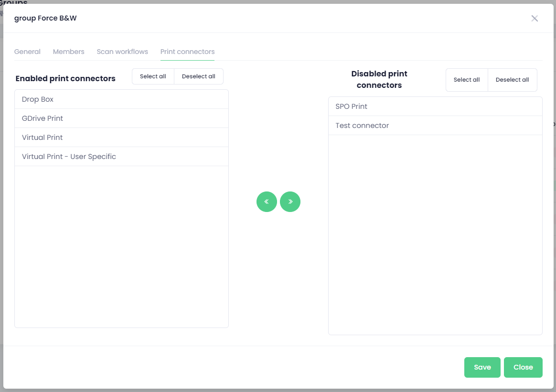Select all disabled print connectors

[x=467, y=80]
